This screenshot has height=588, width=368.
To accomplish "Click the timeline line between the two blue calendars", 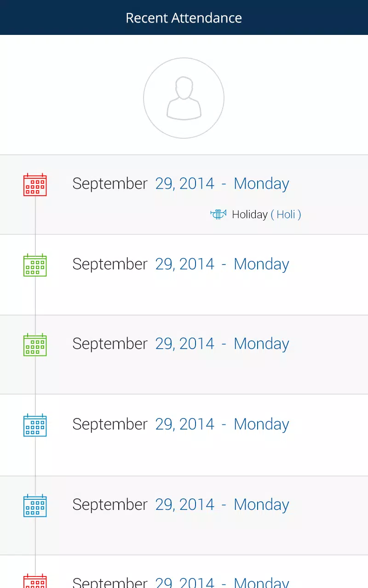I will (35, 465).
